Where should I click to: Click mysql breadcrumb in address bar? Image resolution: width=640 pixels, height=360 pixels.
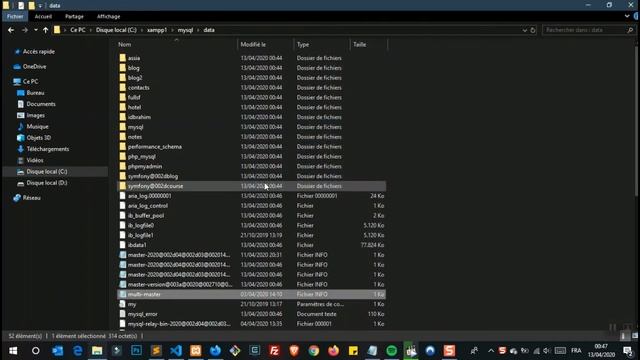click(185, 30)
